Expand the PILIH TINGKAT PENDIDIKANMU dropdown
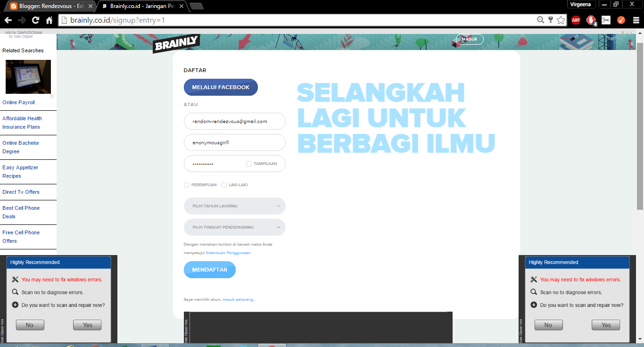Image resolution: width=644 pixels, height=347 pixels. (235, 227)
